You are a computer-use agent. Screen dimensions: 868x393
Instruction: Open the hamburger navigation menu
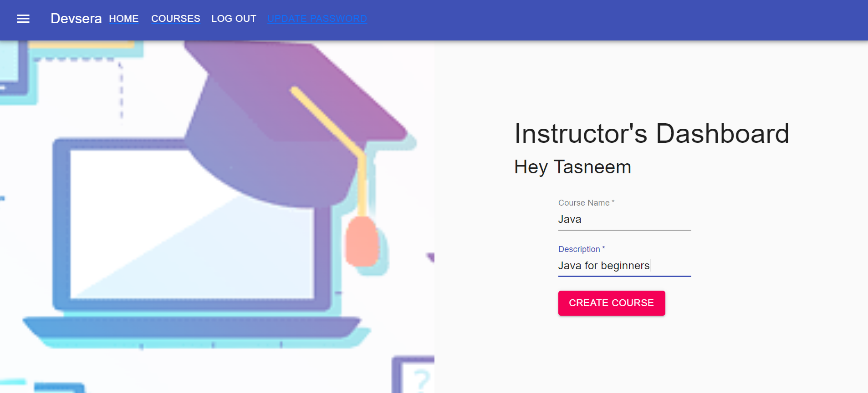click(x=23, y=19)
